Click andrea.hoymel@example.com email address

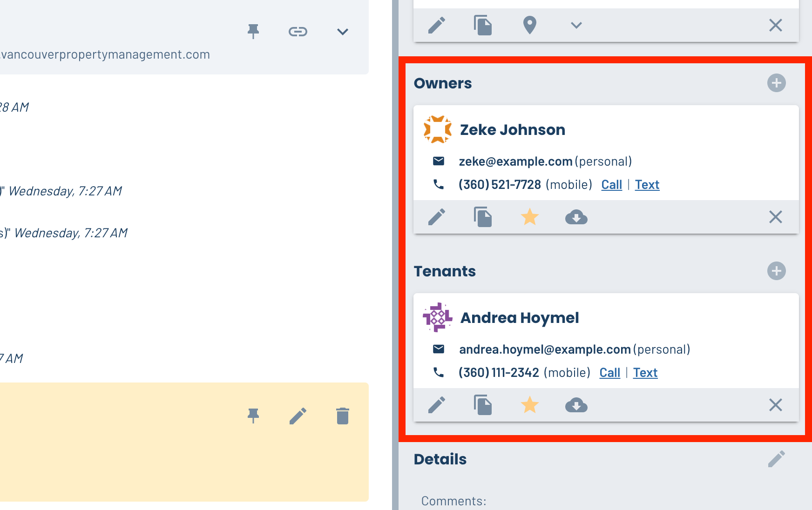pos(545,349)
